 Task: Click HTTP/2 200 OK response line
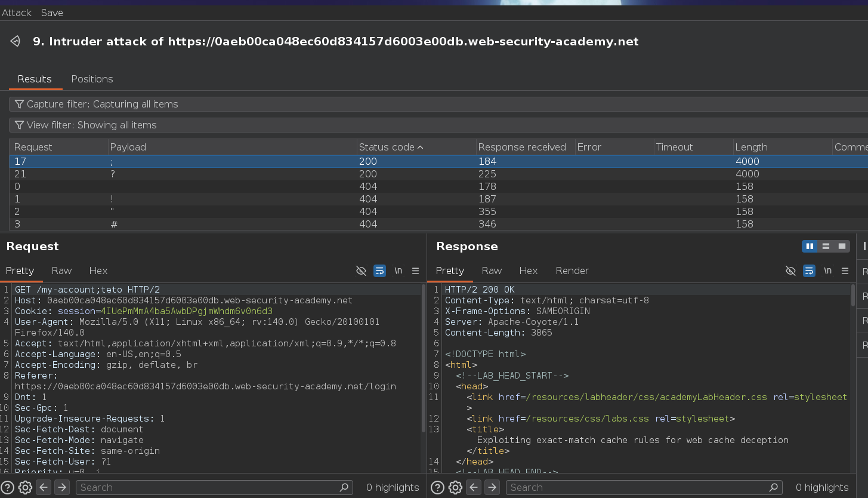coord(480,290)
